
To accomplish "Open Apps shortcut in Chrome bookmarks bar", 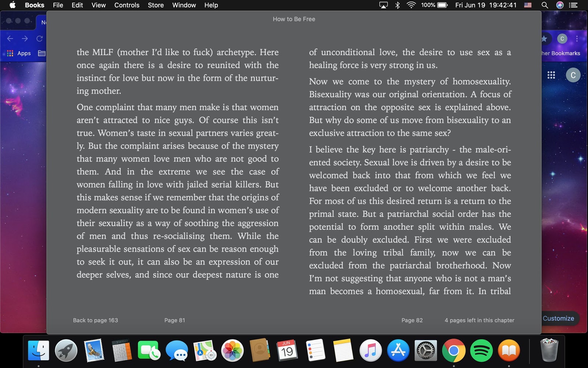I will [x=19, y=53].
